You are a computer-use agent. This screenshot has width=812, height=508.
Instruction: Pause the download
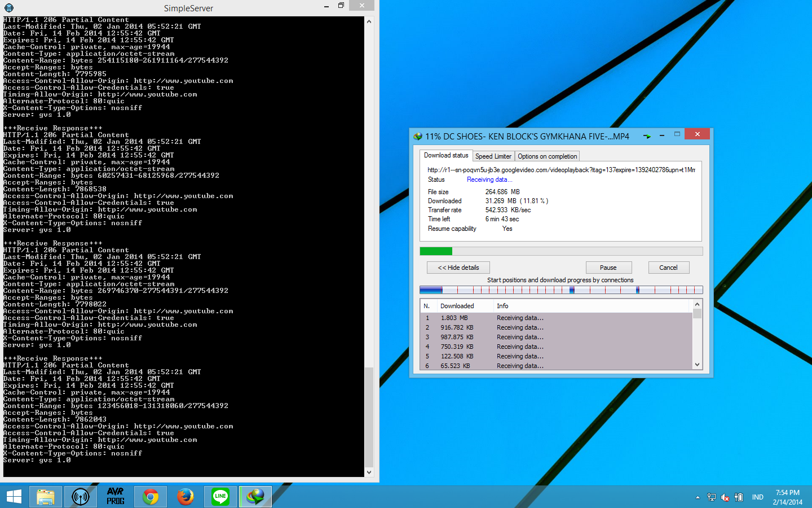tap(608, 268)
